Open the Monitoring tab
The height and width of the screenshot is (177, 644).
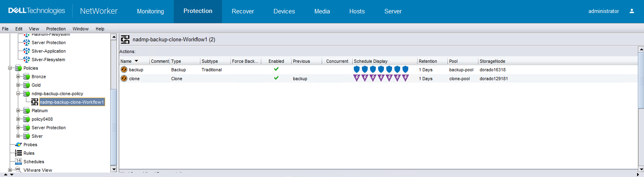click(151, 11)
